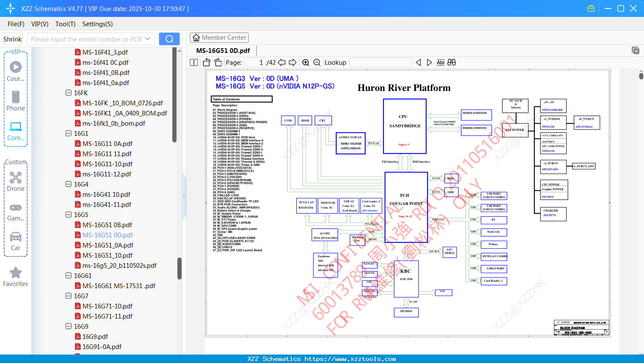
Task: Toggle the two-page split view icon
Action: coord(194,63)
